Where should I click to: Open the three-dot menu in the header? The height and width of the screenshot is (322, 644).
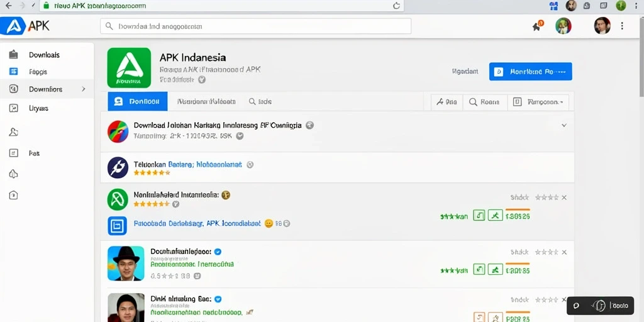[622, 26]
